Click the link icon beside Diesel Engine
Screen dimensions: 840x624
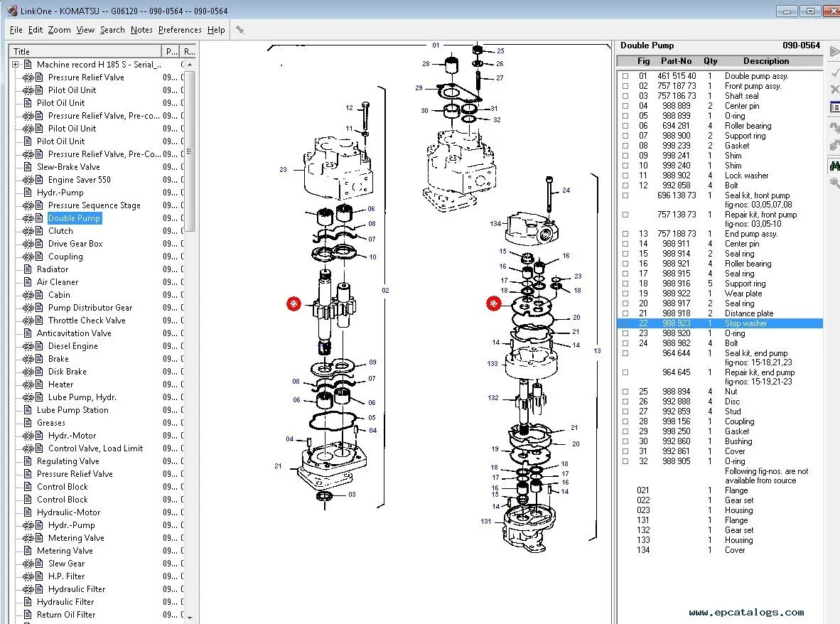tap(28, 347)
